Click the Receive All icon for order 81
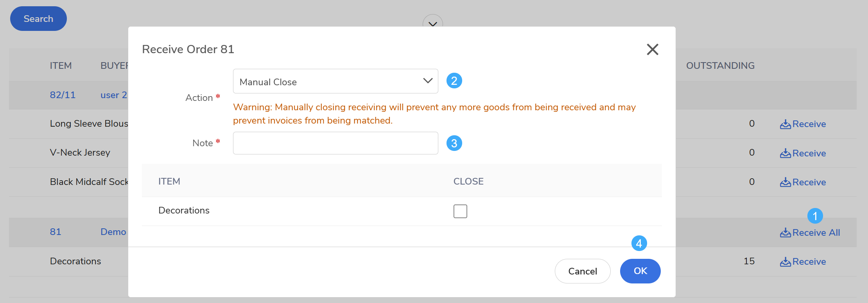The width and height of the screenshot is (868, 303). click(785, 233)
